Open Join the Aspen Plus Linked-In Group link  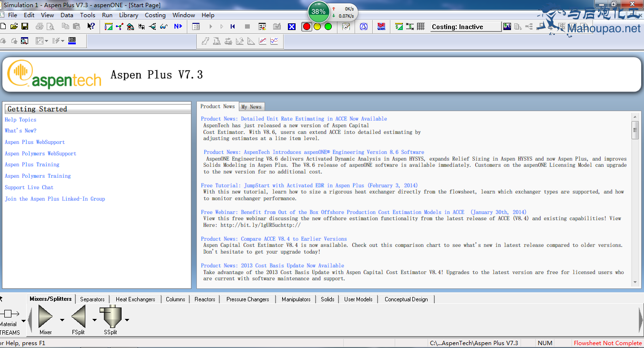[55, 199]
